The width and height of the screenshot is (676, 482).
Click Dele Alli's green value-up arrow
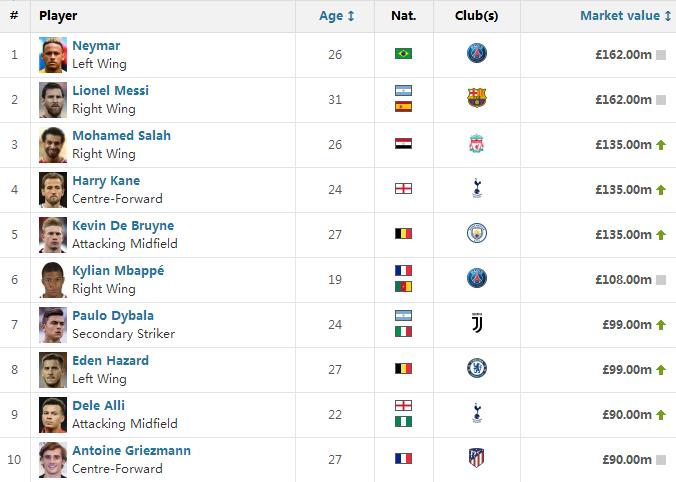(661, 414)
